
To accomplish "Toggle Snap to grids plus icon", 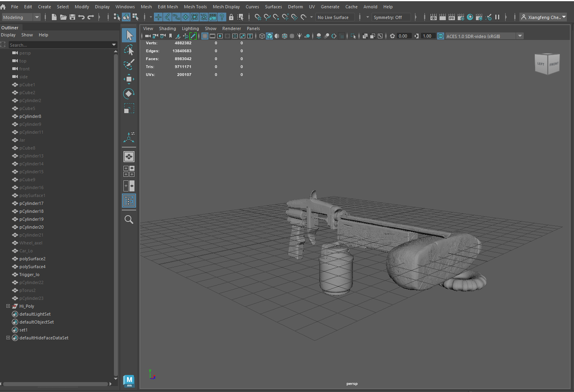I will click(x=158, y=17).
